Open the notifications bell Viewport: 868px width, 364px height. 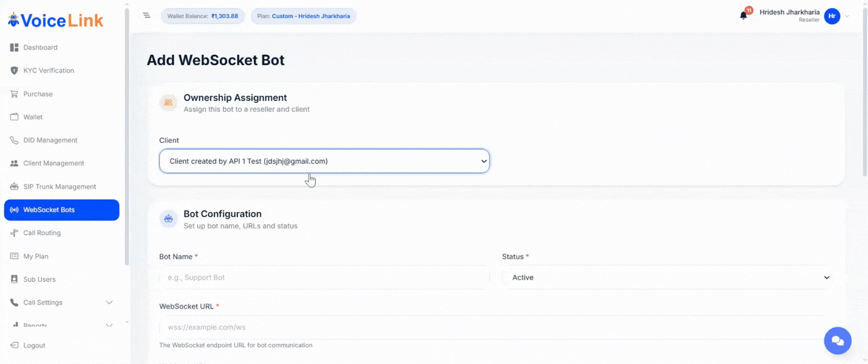click(744, 16)
